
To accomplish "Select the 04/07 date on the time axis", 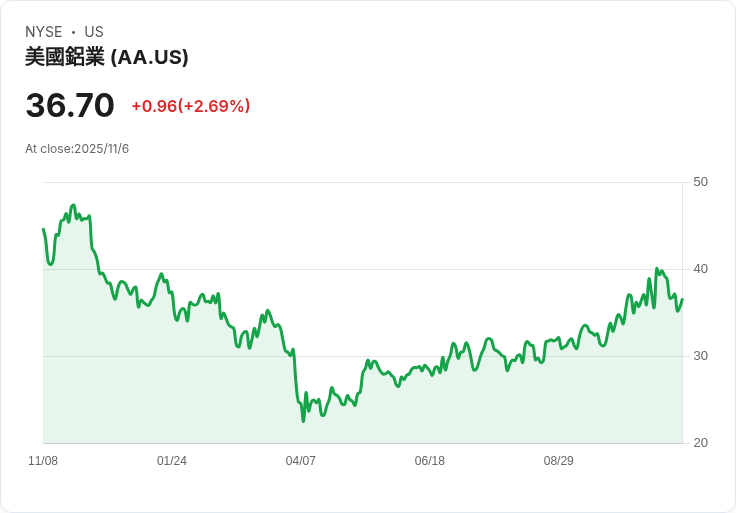I will [x=301, y=461].
